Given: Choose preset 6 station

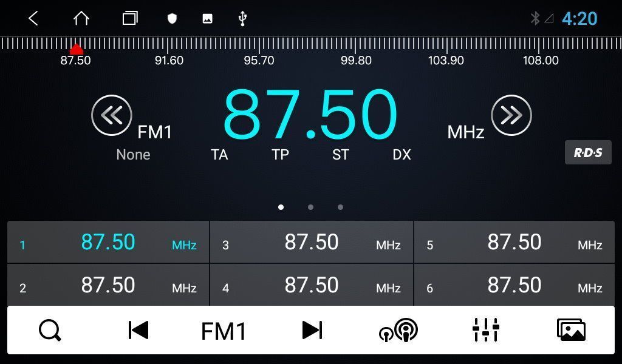Looking at the screenshot, I should pos(514,285).
